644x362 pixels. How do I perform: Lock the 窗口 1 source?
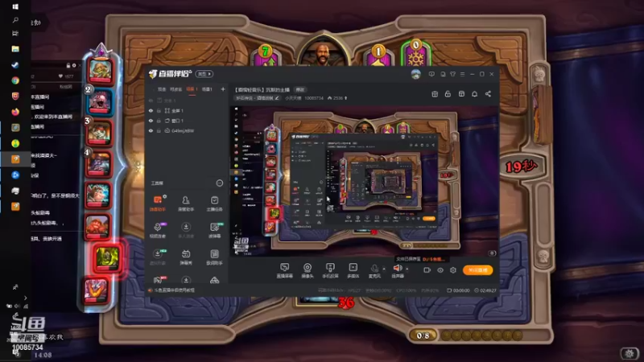[159, 121]
